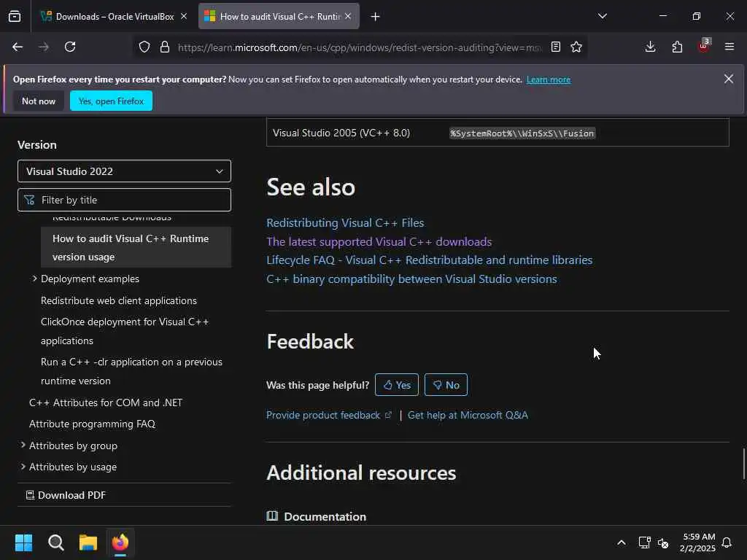Open the Visual Studio 2022 version dropdown
Screen dimensions: 747x560
[x=124, y=171]
